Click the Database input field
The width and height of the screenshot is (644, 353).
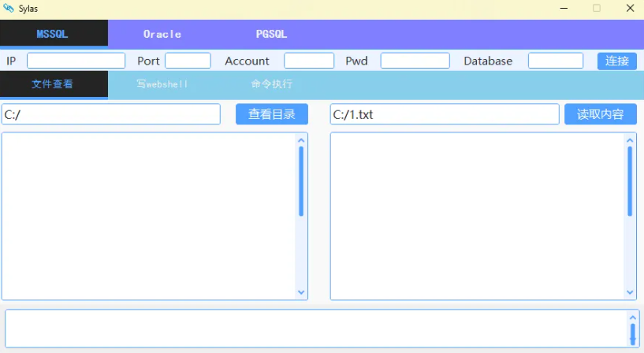(556, 61)
